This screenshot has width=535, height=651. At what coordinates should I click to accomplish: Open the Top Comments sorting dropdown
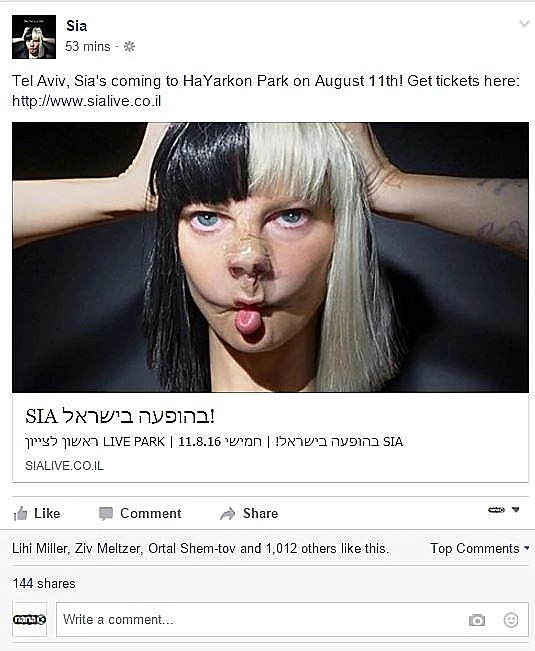pyautogui.click(x=480, y=548)
